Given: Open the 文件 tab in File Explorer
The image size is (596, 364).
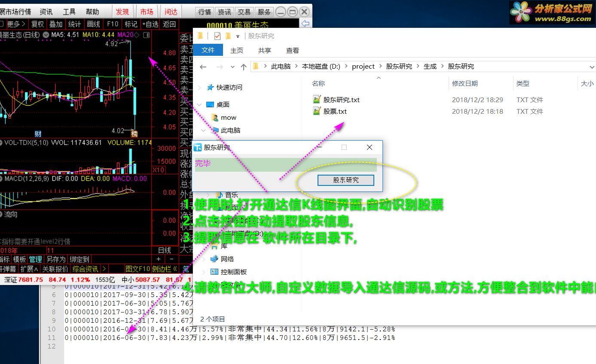Looking at the screenshot, I should coord(208,50).
